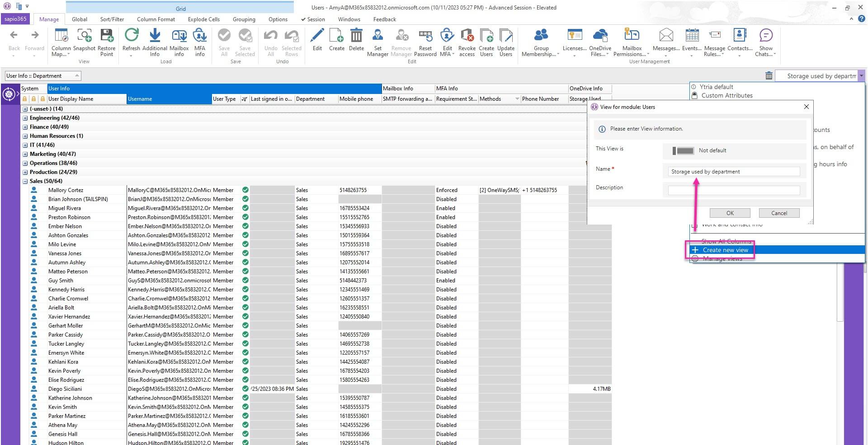Click Cancel in the View dialog
Screen dimensions: 868x445
pos(778,213)
